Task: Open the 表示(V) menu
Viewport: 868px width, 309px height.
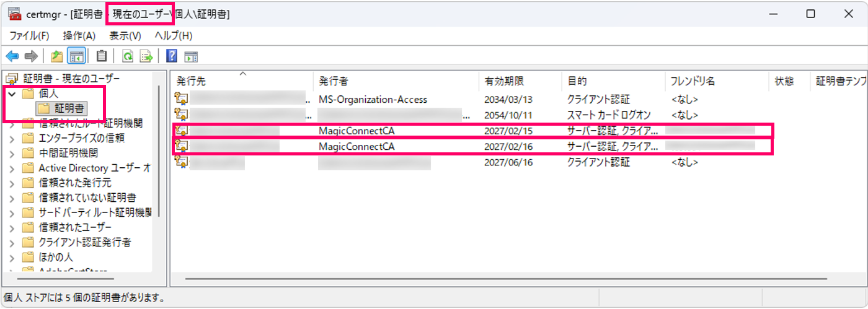Action: (x=126, y=36)
